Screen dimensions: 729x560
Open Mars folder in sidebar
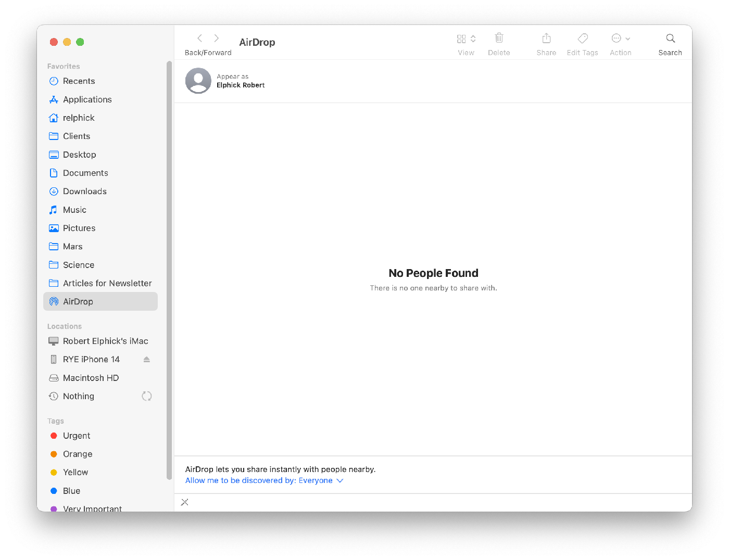(x=100, y=246)
